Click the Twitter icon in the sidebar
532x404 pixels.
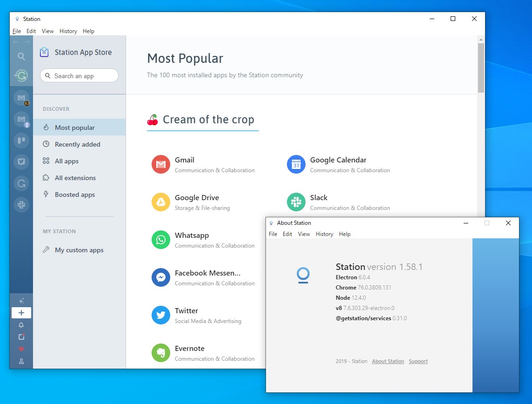coord(21,162)
